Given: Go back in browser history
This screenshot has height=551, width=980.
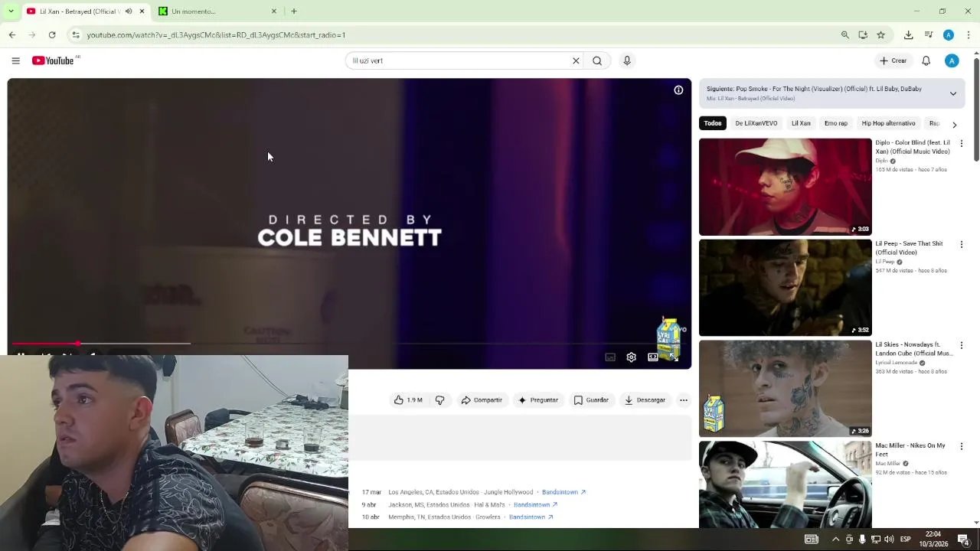Looking at the screenshot, I should [12, 34].
